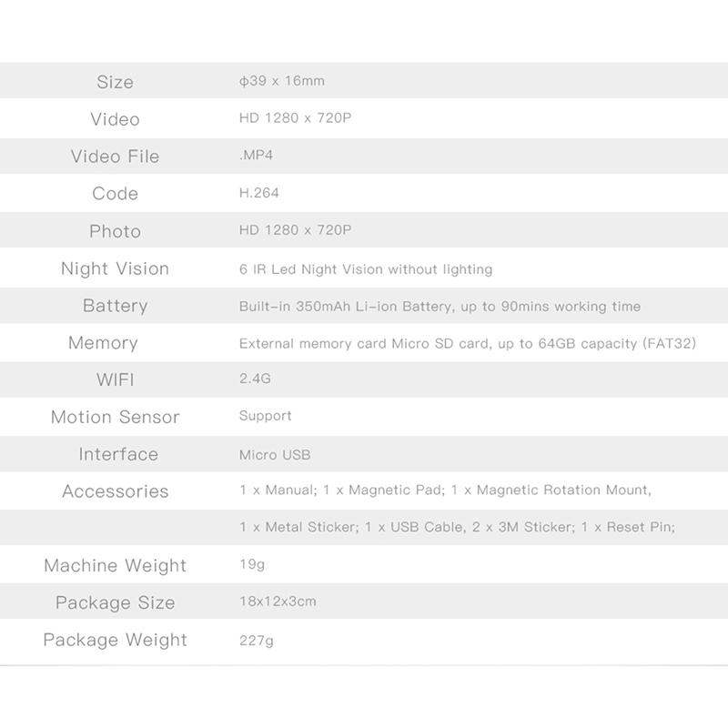
Task: Click the 227g package weight value
Action: [256, 640]
